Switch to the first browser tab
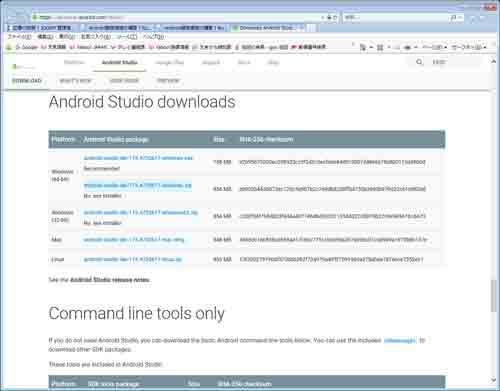Screen dimensions: 500x391 tap(41, 28)
